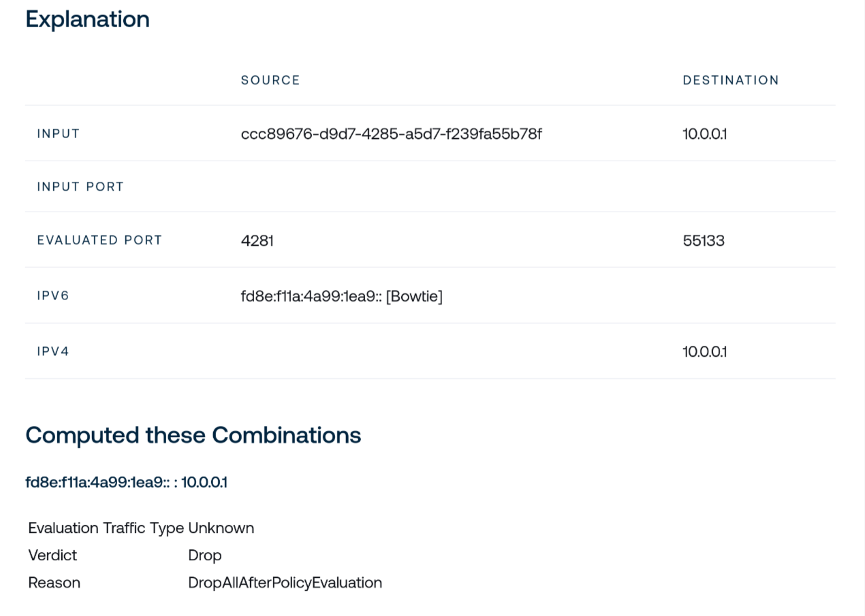Click the Reason label

pyautogui.click(x=54, y=583)
